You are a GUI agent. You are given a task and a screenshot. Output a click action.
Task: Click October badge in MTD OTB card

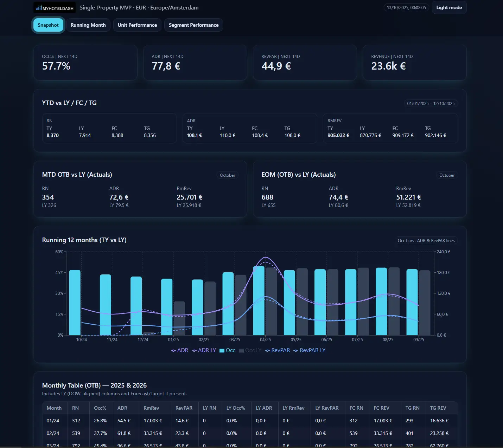[227, 175]
